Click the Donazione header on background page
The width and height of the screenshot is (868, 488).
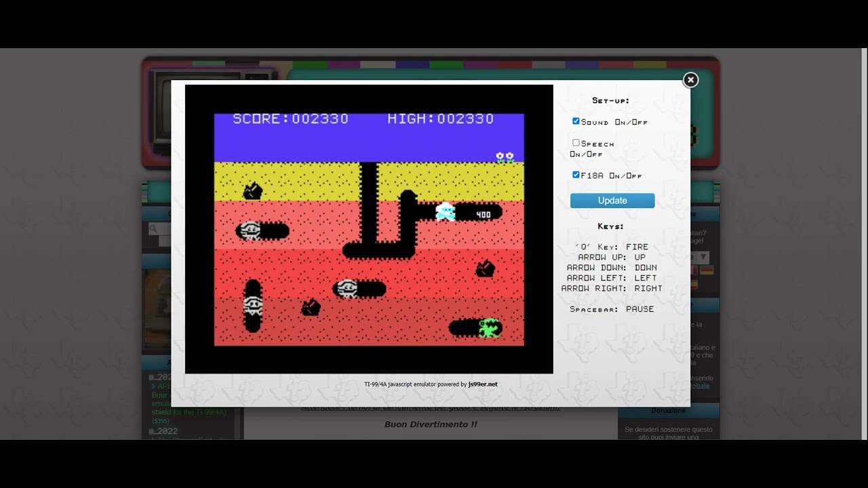pyautogui.click(x=669, y=411)
